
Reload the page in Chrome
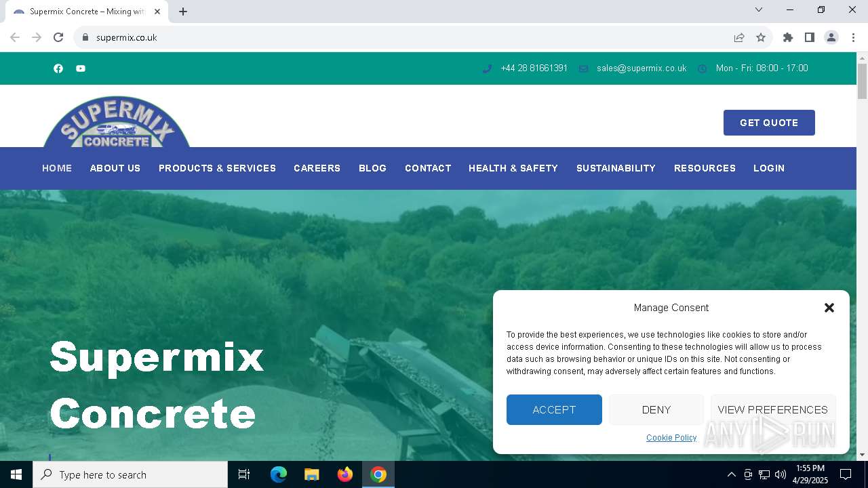(x=58, y=37)
